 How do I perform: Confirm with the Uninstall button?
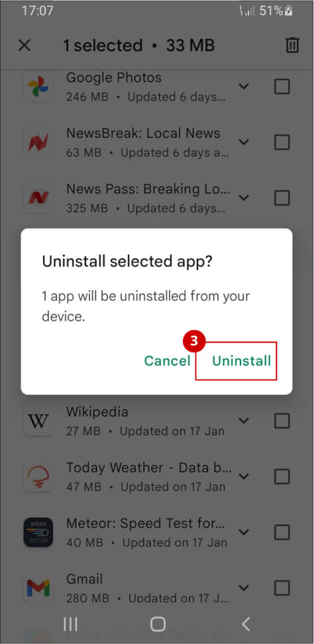pos(241,360)
